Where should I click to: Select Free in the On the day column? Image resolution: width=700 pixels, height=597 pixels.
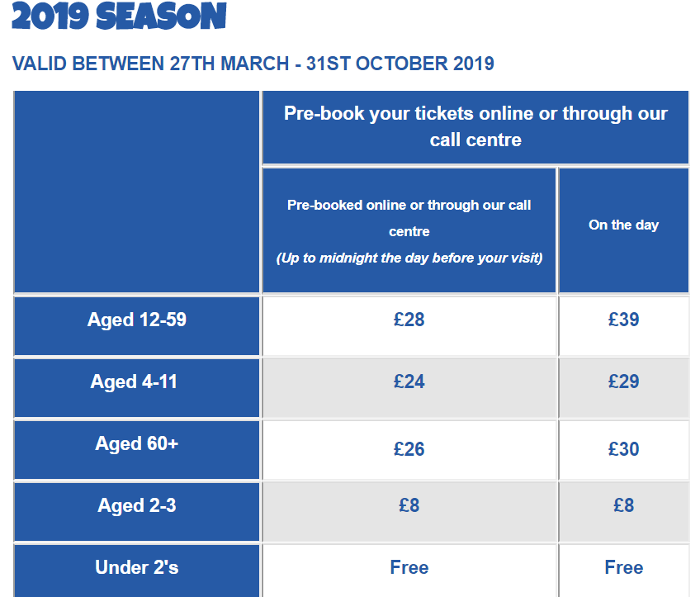click(623, 567)
